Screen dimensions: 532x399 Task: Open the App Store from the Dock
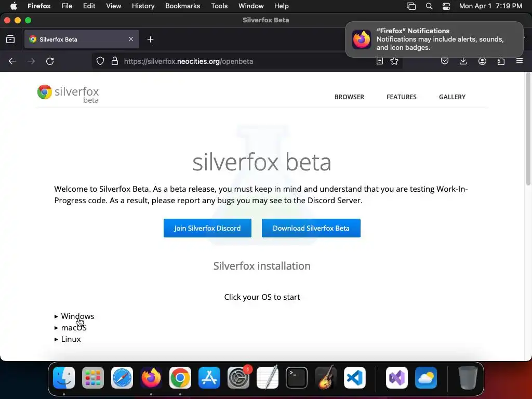coord(209,377)
